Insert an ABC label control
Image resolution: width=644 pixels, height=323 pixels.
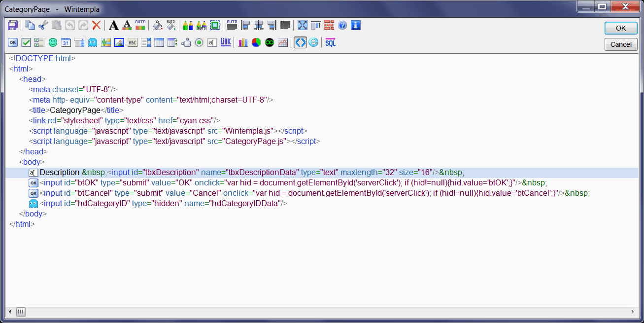coord(133,42)
